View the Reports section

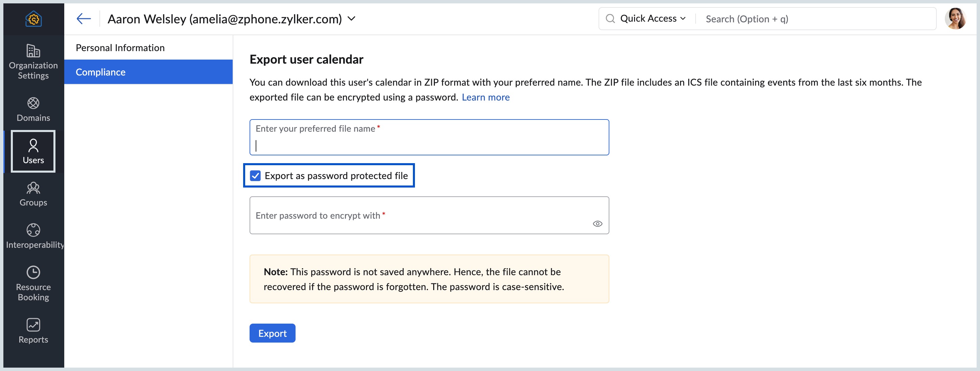point(33,331)
